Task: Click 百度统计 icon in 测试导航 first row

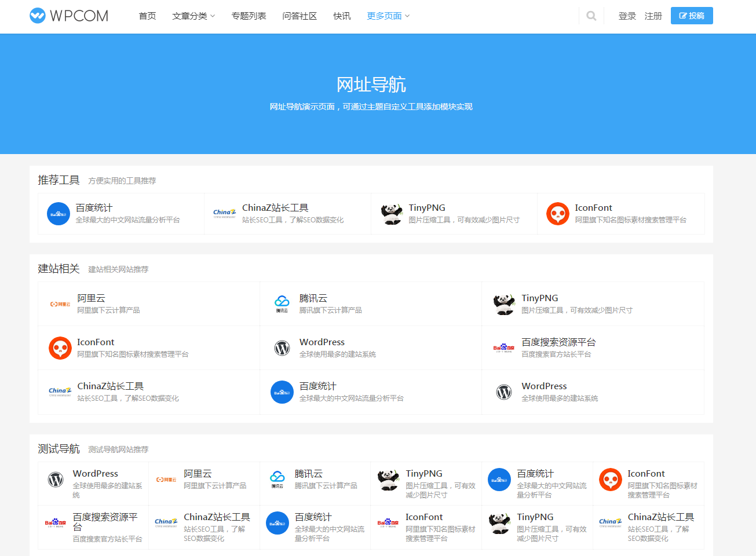Action: (499, 480)
